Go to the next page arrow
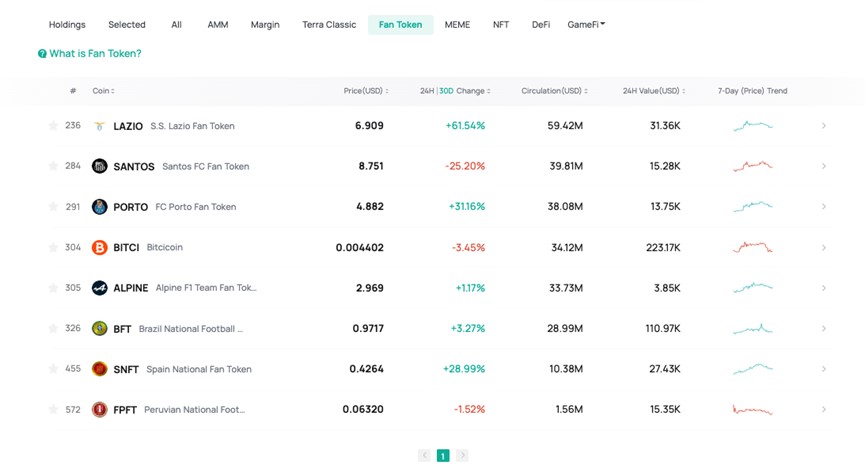 462,455
